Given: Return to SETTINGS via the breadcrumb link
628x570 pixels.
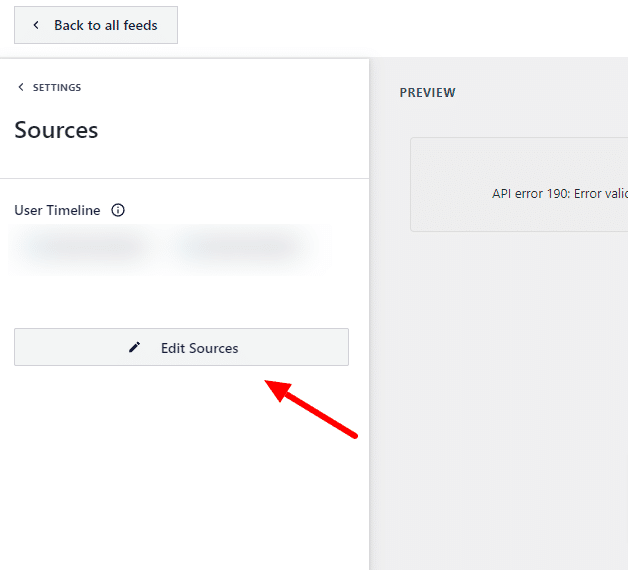Looking at the screenshot, I should (56, 88).
